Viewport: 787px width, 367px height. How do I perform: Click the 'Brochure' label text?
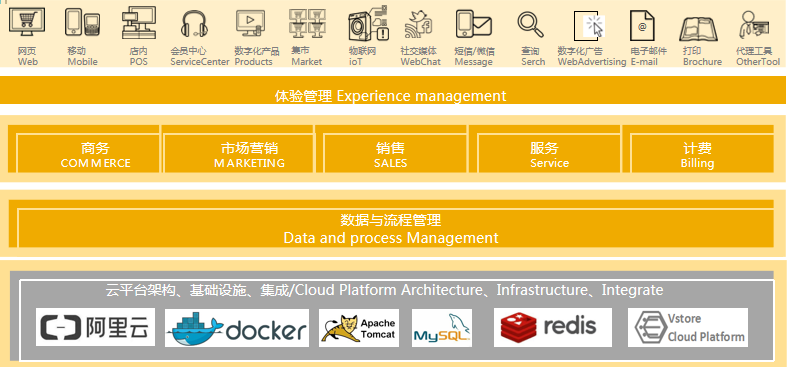[702, 62]
